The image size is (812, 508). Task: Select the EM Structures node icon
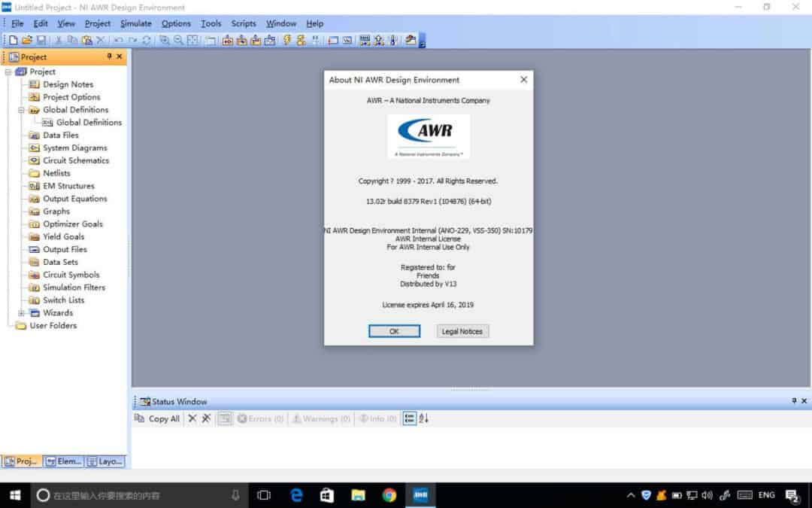point(35,186)
